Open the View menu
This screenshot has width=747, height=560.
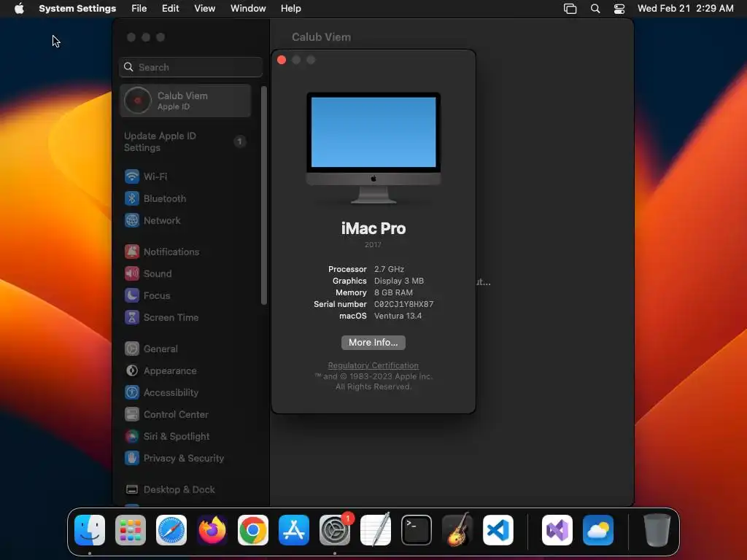[x=205, y=9]
